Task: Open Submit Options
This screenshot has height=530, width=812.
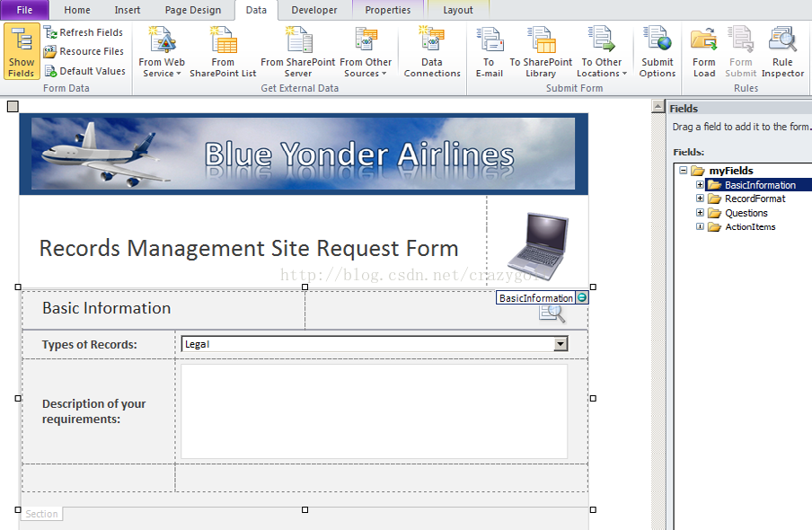Action: click(x=658, y=52)
